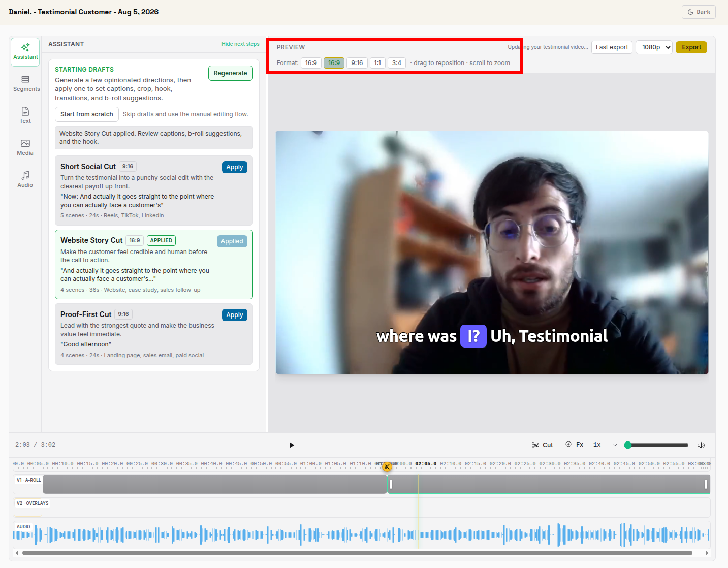Play the video with the play button
Screen dimensions: 728x568
[x=292, y=445]
